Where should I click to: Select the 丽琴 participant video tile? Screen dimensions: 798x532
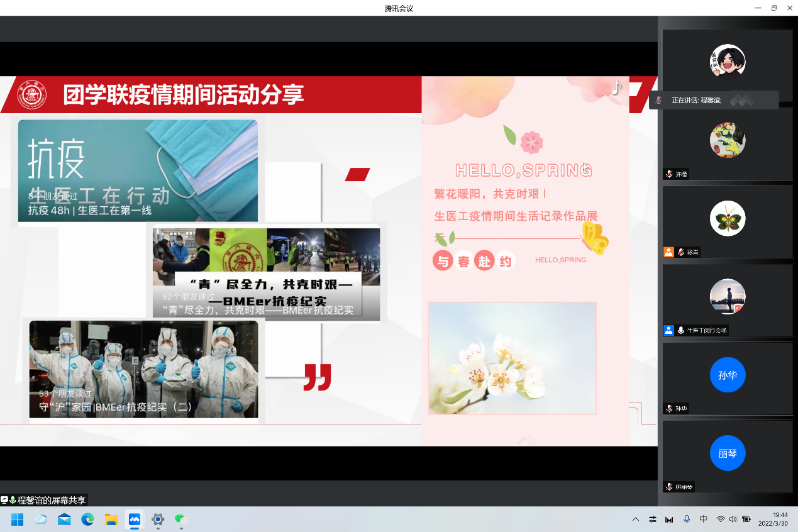click(x=727, y=455)
